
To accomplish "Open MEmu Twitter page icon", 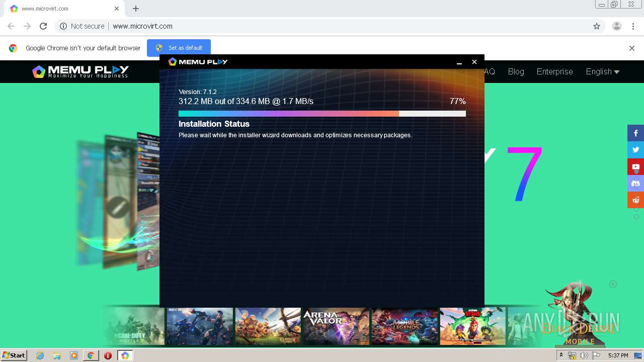I will [x=635, y=150].
